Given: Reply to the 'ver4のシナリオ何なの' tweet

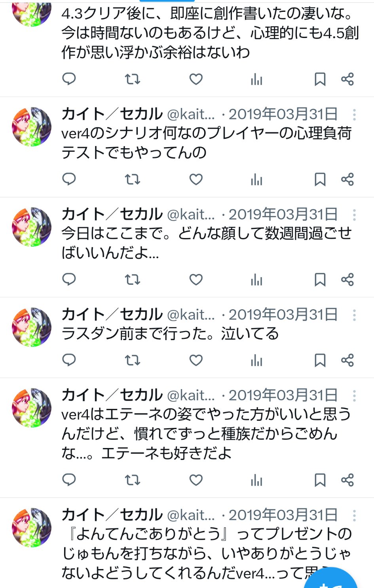Looking at the screenshot, I should (x=69, y=179).
